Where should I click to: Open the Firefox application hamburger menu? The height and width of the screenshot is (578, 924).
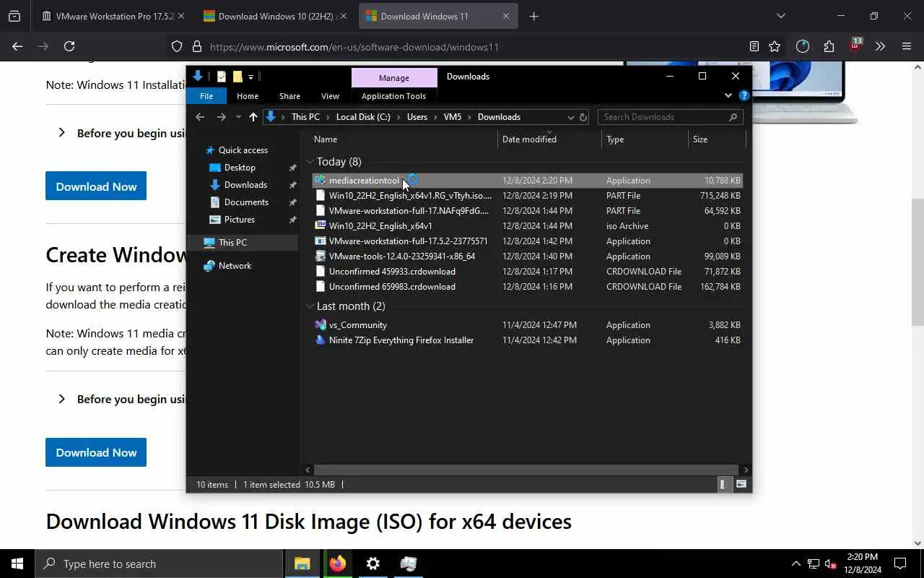[907, 46]
